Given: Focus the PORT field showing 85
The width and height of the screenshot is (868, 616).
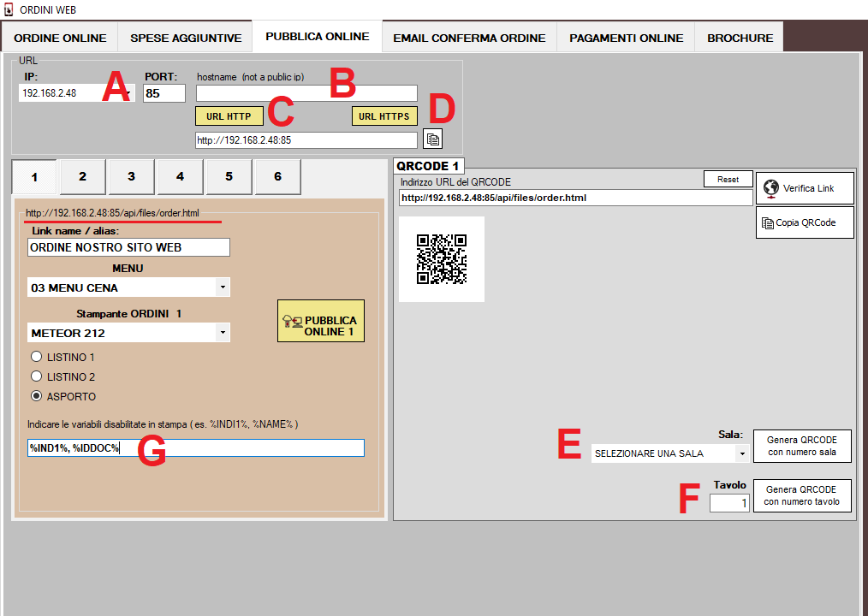Looking at the screenshot, I should pos(163,93).
